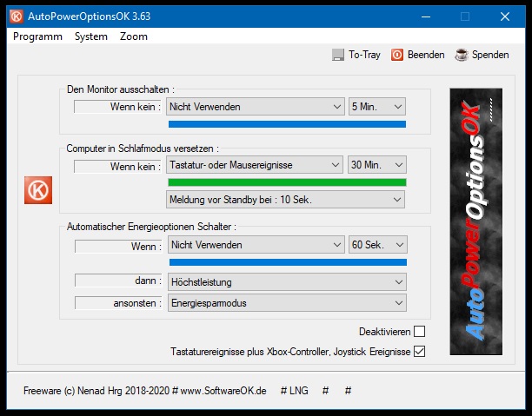Image resolution: width=532 pixels, height=416 pixels.
Task: Click the ansonsten : label field
Action: click(x=118, y=303)
